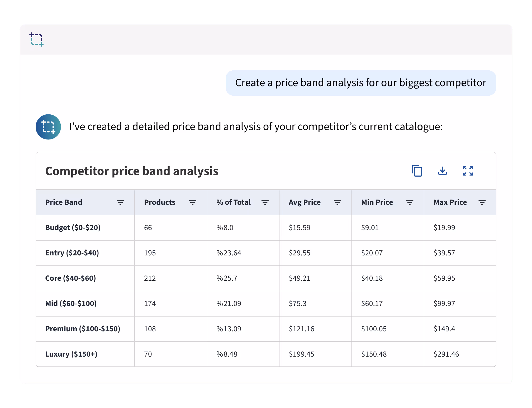Click the Price Band column header
532x408 pixels.
[64, 202]
